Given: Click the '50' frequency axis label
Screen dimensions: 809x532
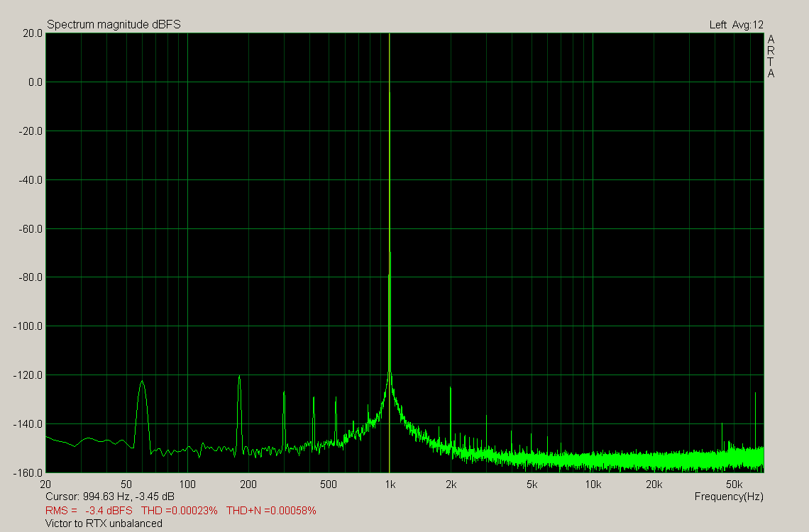Looking at the screenshot, I should [126, 484].
